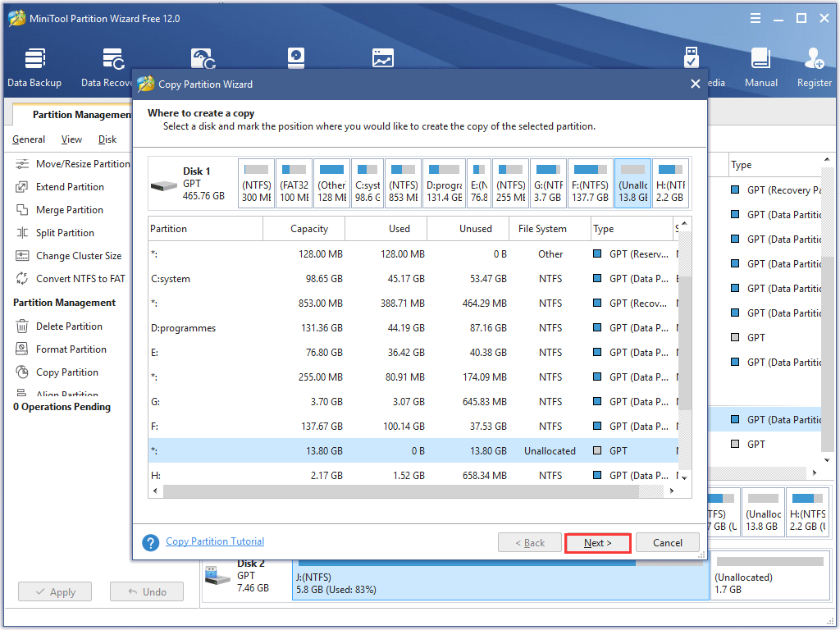Close the Copy Partition Wizard dialog
This screenshot has height=630, width=840.
[x=696, y=84]
